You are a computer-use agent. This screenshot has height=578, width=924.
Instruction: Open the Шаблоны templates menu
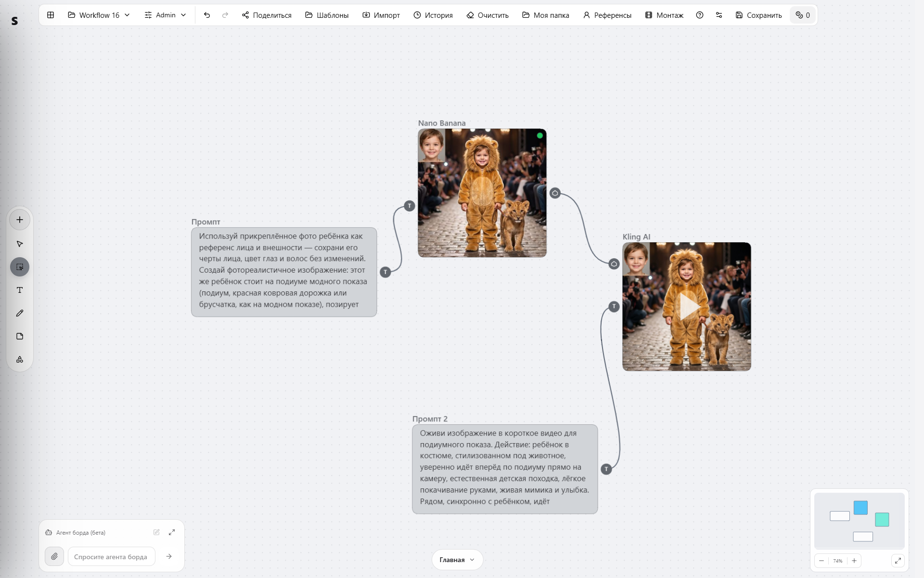(x=327, y=15)
